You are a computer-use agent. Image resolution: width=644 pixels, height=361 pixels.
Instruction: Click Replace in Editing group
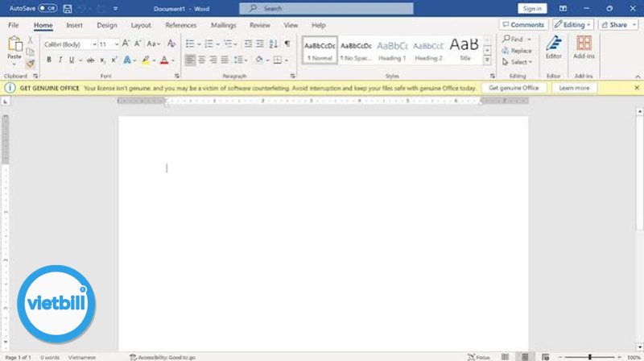tap(517, 51)
